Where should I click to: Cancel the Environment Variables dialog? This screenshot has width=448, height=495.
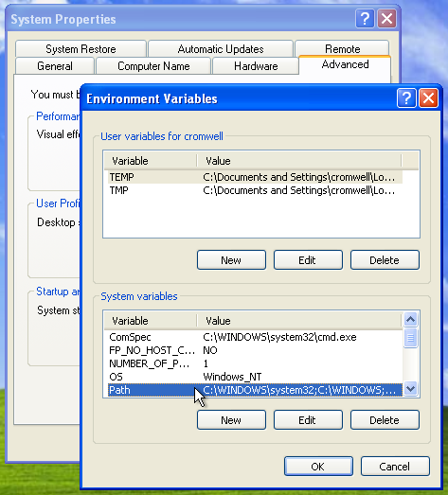tap(395, 467)
